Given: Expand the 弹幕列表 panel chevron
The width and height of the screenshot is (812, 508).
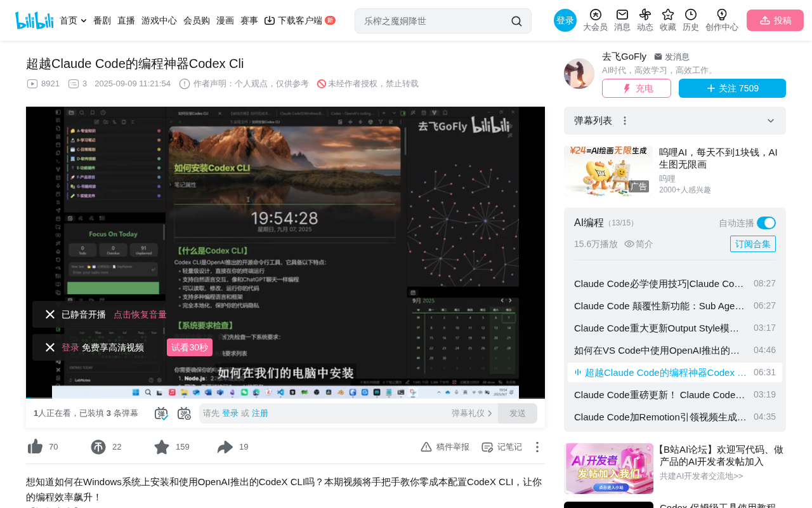Looking at the screenshot, I should click(771, 121).
